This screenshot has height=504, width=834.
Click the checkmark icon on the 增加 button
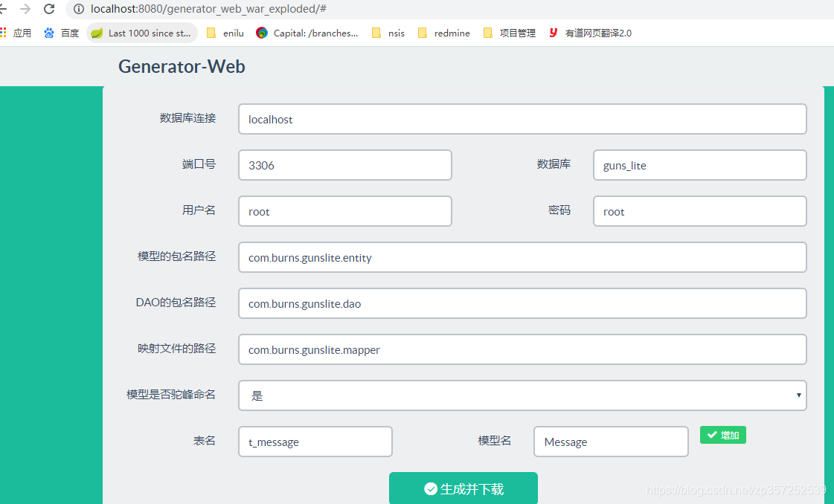click(713, 436)
